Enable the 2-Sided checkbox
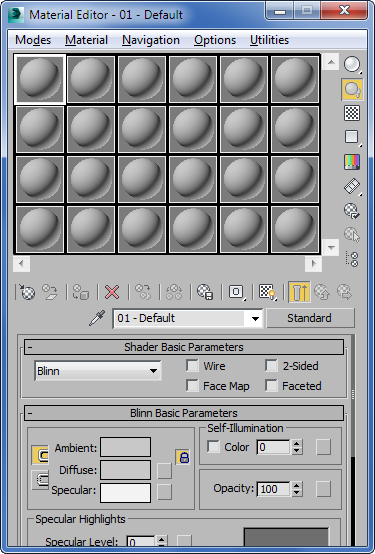375x554 pixels. (271, 366)
